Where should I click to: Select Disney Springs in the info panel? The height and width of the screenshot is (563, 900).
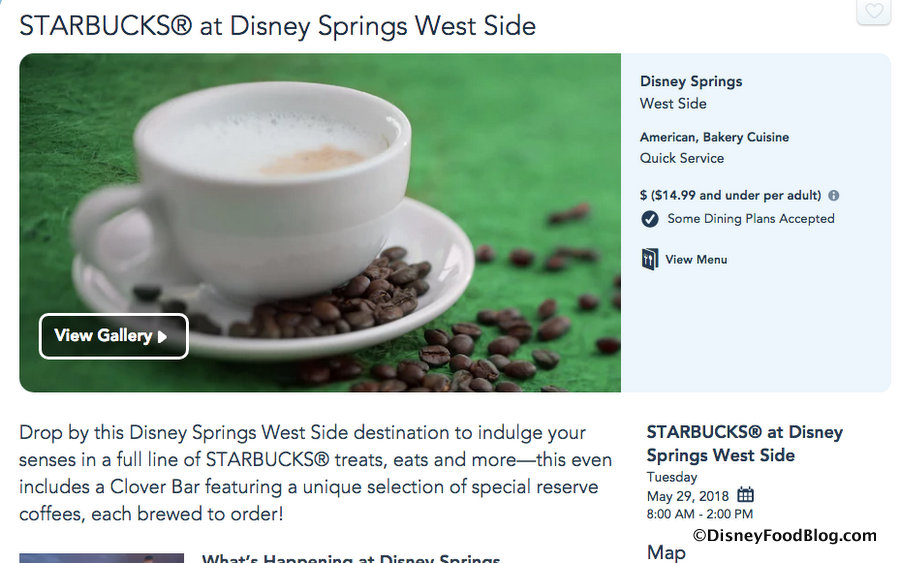[x=691, y=82]
